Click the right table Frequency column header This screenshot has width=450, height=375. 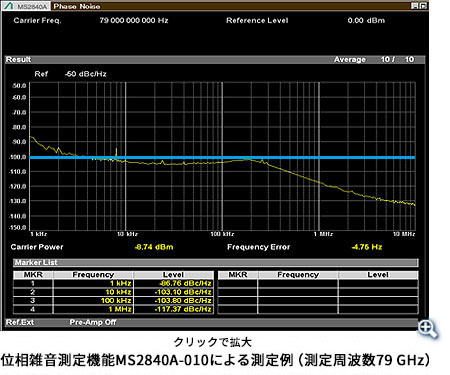coord(298,275)
